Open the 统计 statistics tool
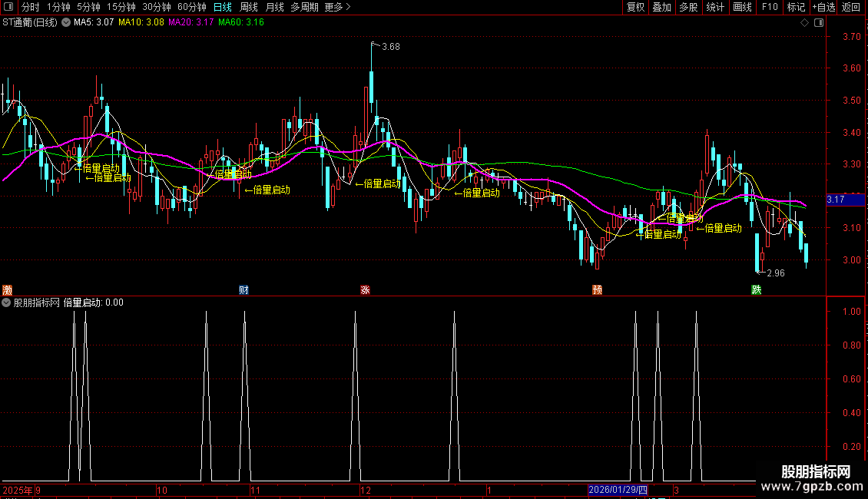 click(715, 7)
